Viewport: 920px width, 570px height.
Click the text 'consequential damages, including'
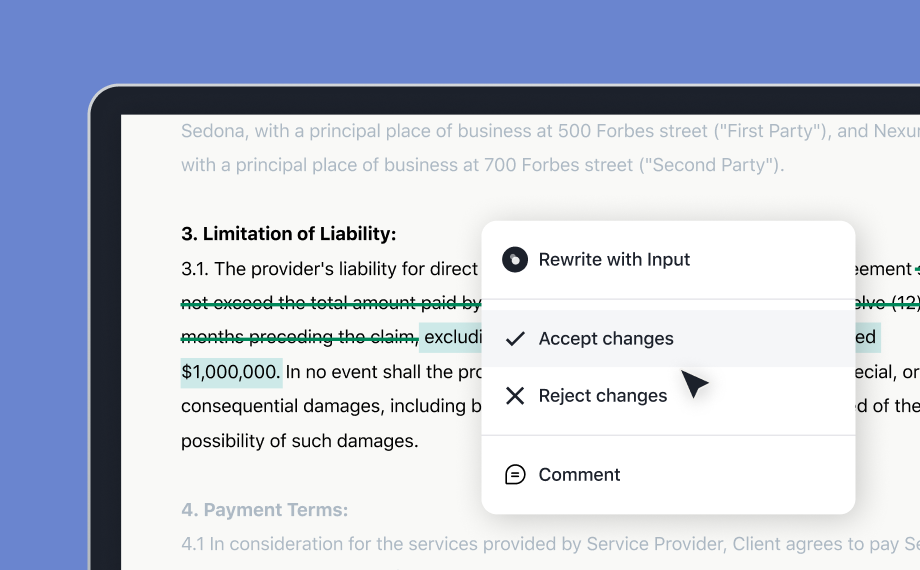[x=324, y=406]
